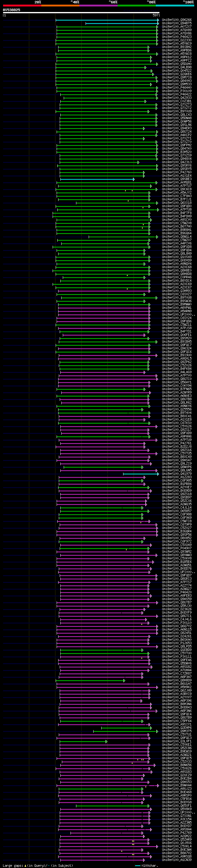197x868 pixels.
Task: Open hit UniRef100_Q94BT5
Action: [177, 23]
